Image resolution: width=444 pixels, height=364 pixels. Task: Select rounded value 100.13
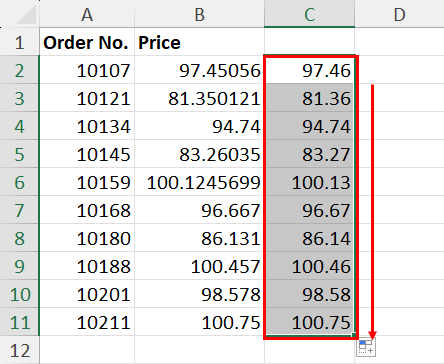coord(310,182)
